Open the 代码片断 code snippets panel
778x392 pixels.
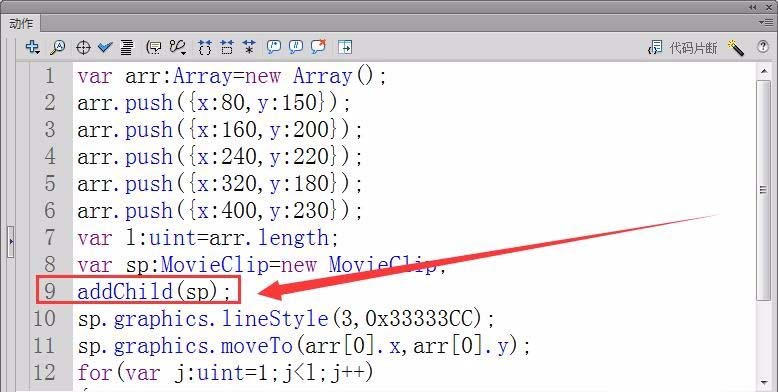683,48
